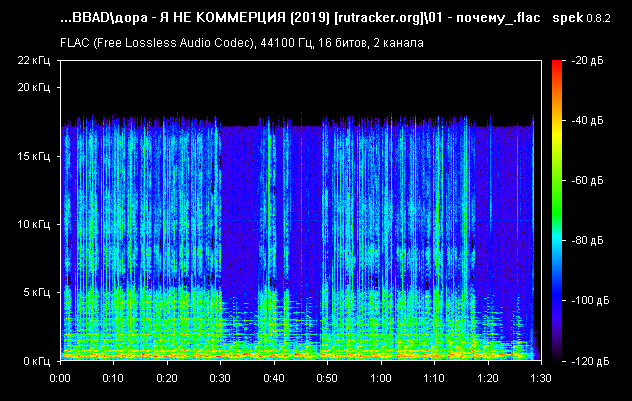
Task: Click the 22 кГц frequency label
Action: (x=34, y=60)
